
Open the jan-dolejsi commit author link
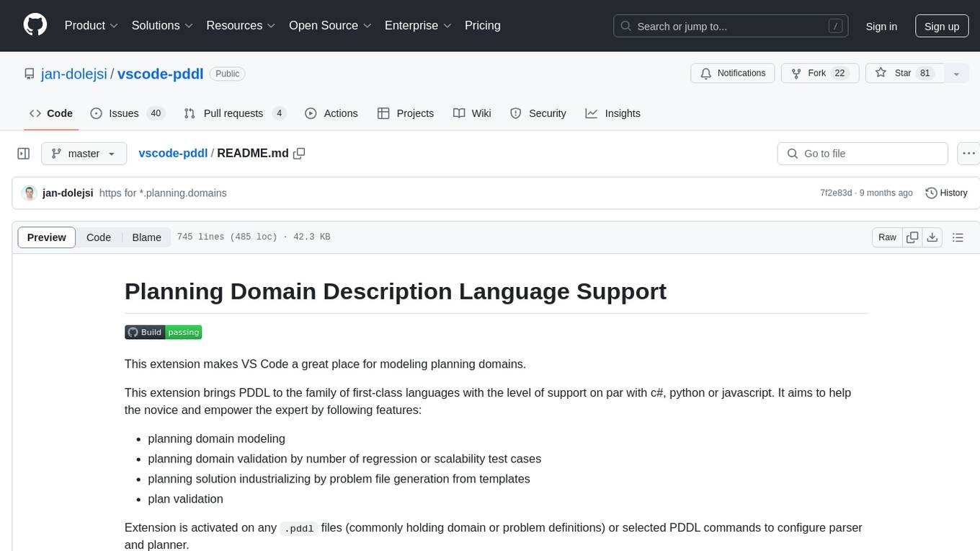point(68,193)
